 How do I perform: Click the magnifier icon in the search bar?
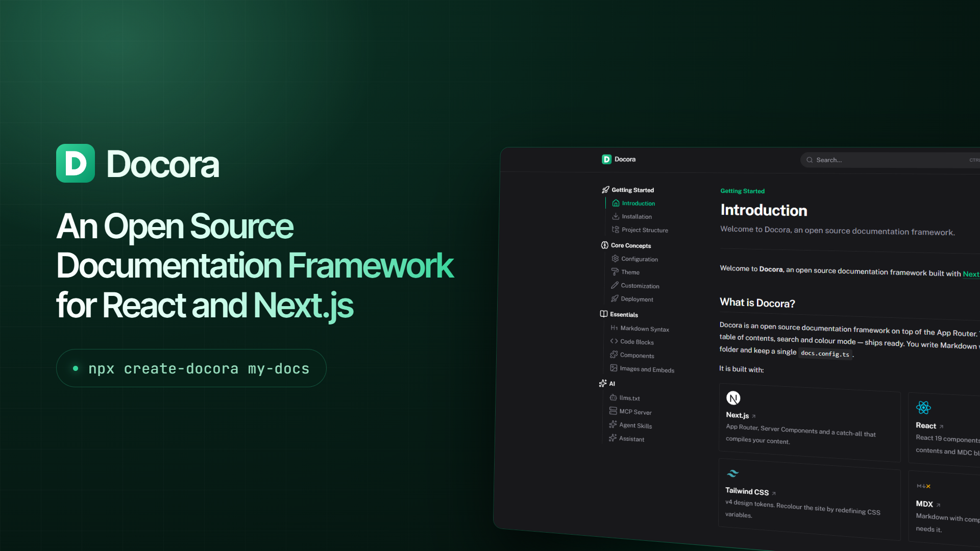click(x=810, y=160)
